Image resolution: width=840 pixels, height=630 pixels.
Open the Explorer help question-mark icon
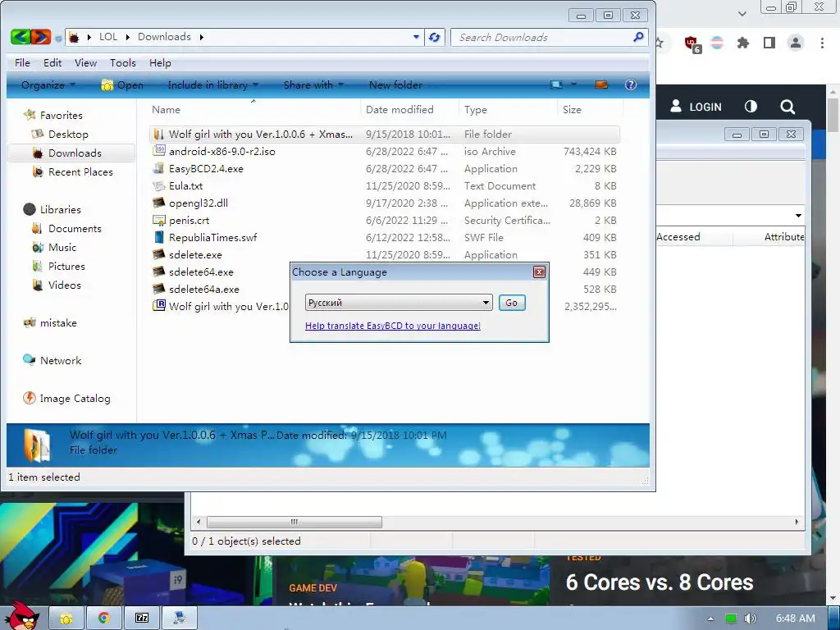[x=631, y=84]
